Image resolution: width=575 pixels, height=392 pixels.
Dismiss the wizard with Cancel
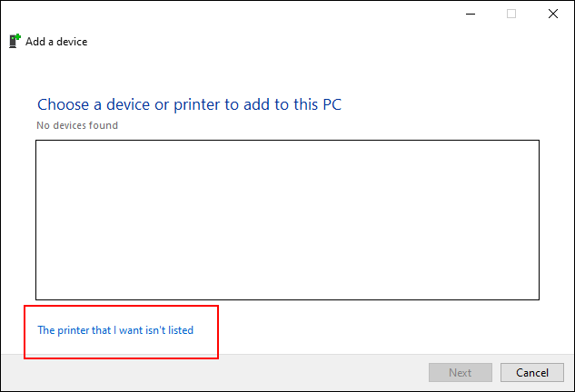pos(532,373)
